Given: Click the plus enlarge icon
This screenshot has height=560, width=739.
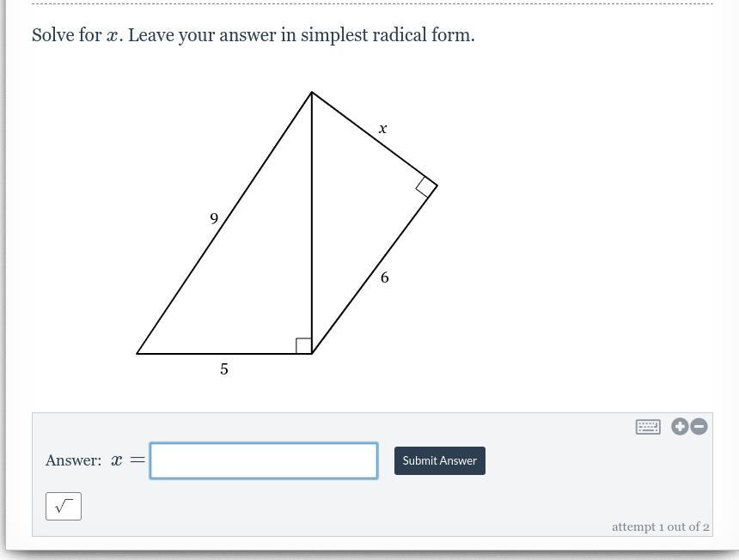Looking at the screenshot, I should pos(680,426).
